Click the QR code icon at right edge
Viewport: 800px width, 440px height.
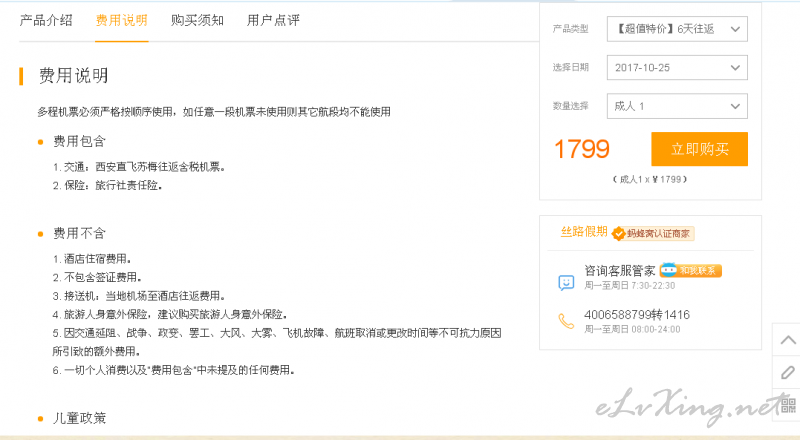pos(789,405)
